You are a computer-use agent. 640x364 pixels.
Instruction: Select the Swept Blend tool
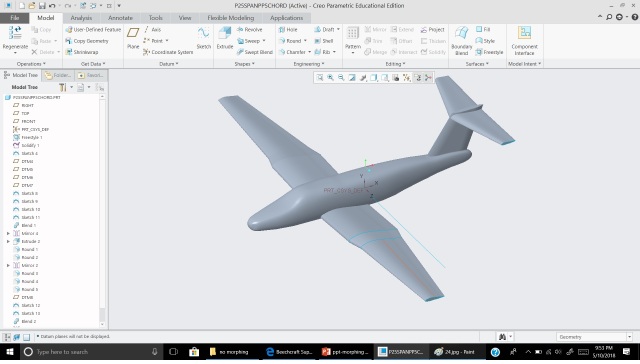pyautogui.click(x=255, y=52)
